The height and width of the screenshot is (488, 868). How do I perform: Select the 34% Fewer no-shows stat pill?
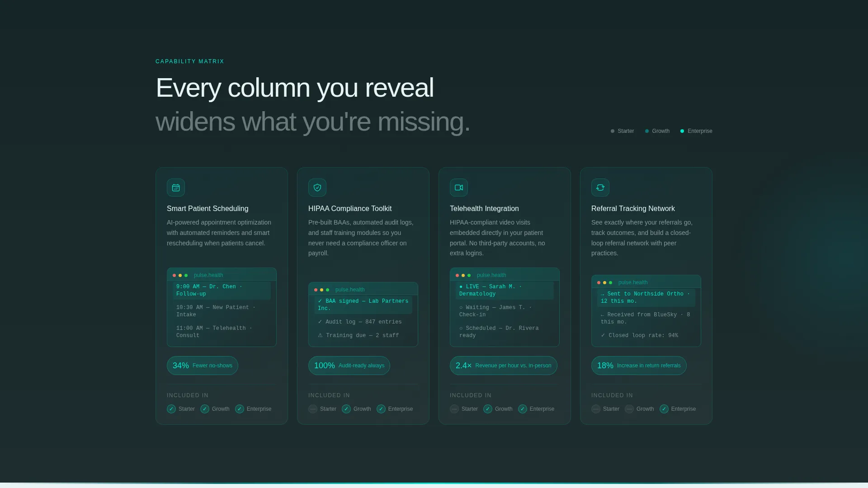[203, 366]
